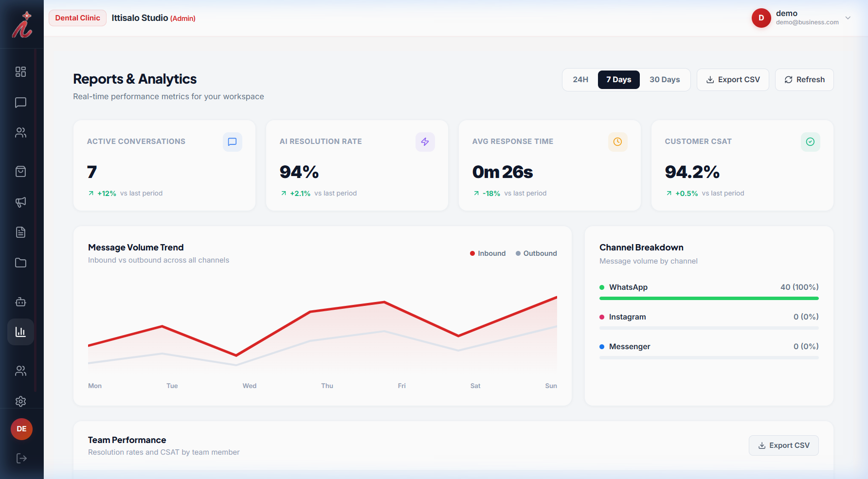868x479 pixels.
Task: Switch to the 30 Days time range
Action: pos(665,80)
